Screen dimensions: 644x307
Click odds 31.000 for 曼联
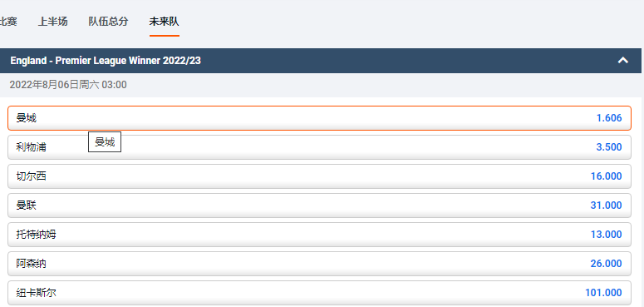point(607,205)
